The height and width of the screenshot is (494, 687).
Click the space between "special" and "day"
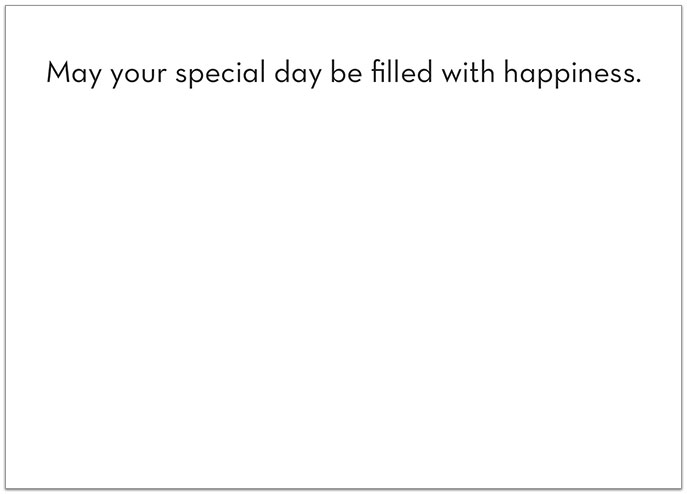click(270, 74)
